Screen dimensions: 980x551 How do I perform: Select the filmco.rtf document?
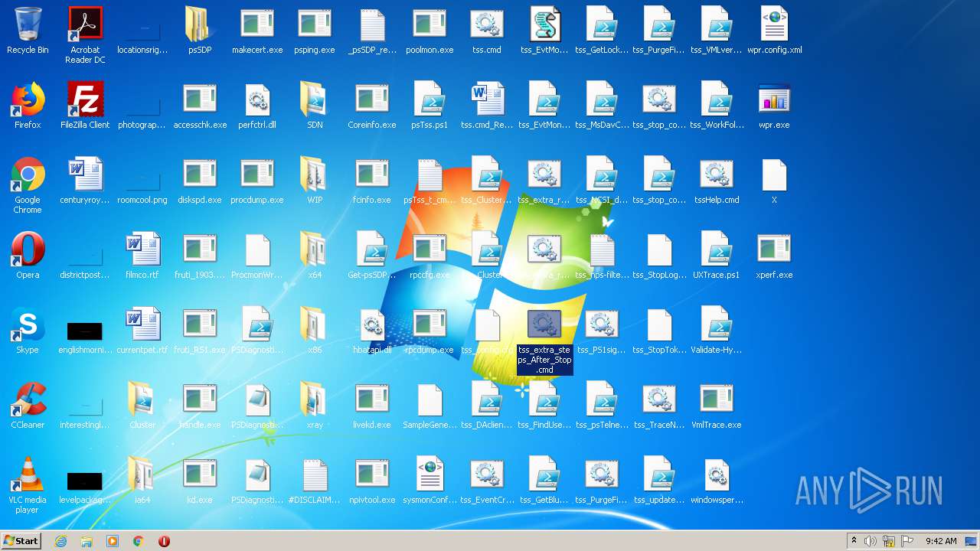tap(142, 256)
